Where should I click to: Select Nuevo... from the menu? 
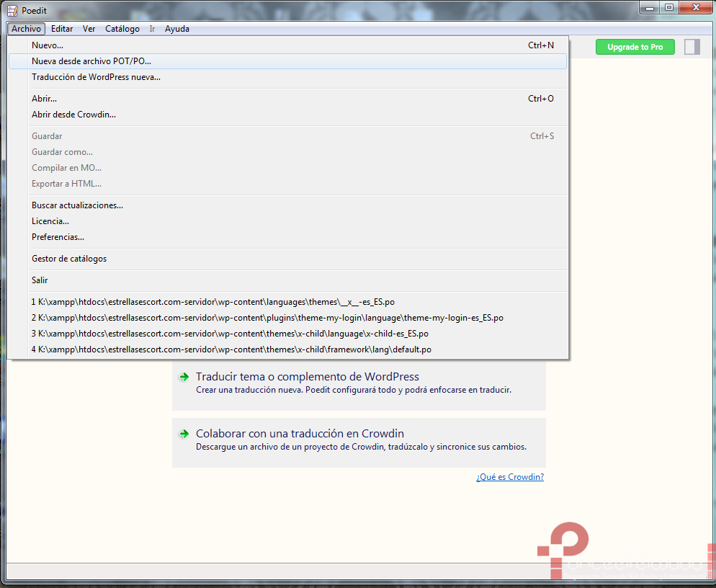point(287,45)
